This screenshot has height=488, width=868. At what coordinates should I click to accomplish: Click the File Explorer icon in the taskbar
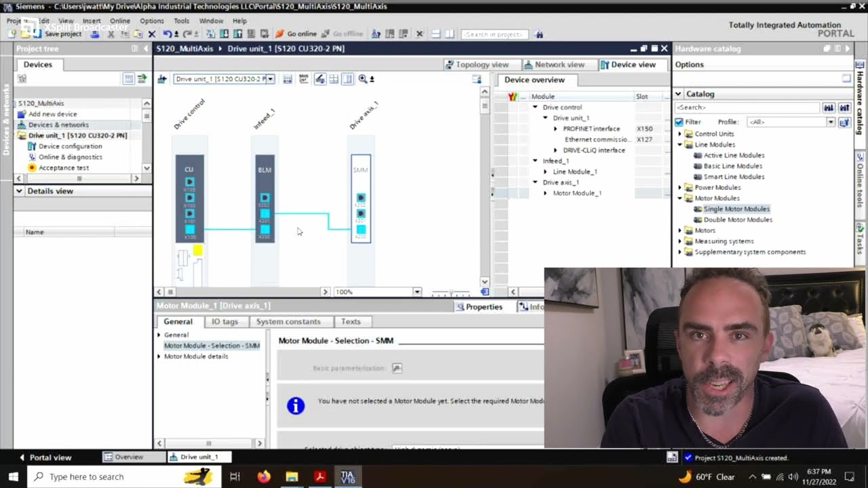tap(292, 476)
